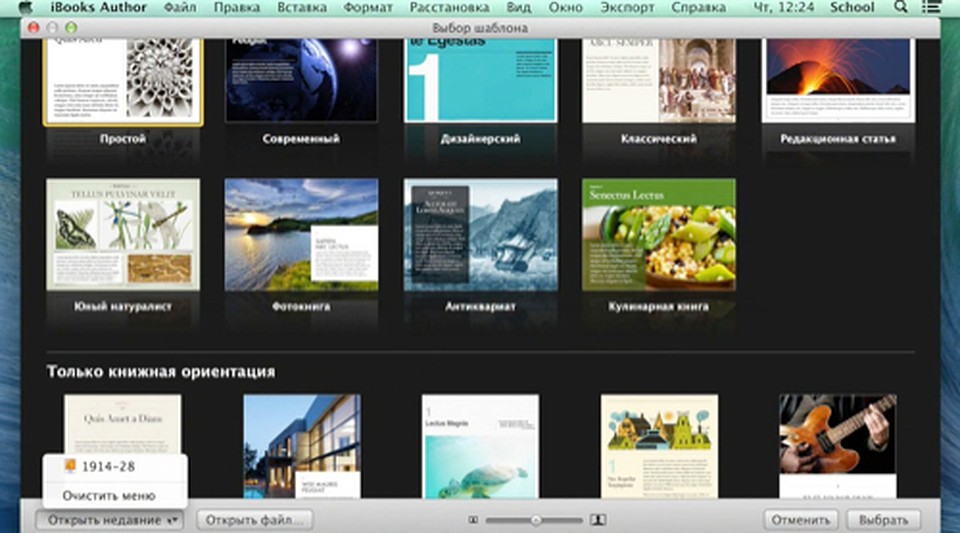Click the Открыть файл… button
This screenshot has width=960, height=533.
point(255,520)
